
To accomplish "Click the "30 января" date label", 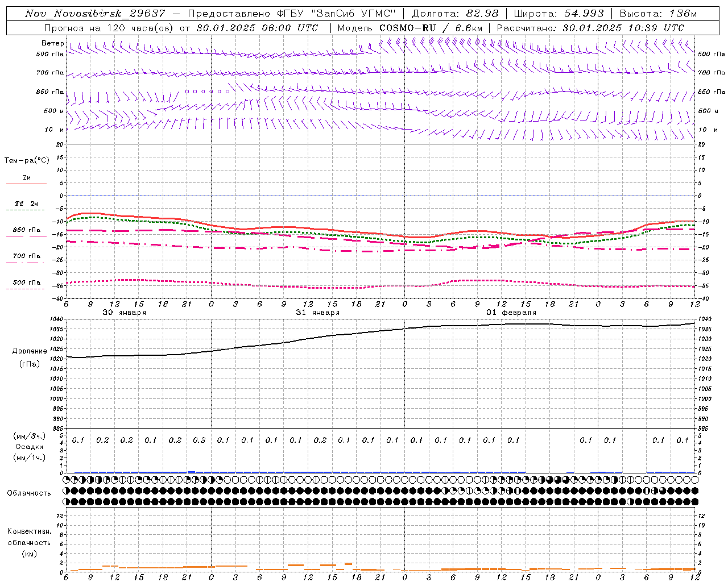I will pos(124,313).
